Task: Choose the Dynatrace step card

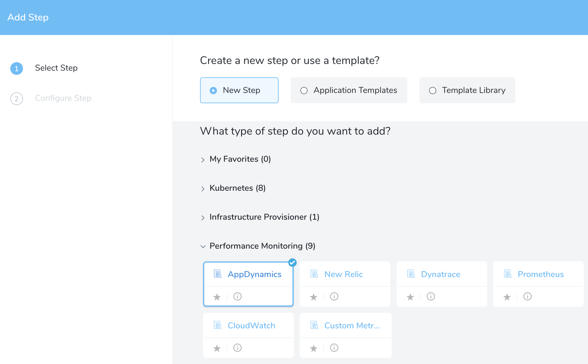Action: [x=442, y=274]
